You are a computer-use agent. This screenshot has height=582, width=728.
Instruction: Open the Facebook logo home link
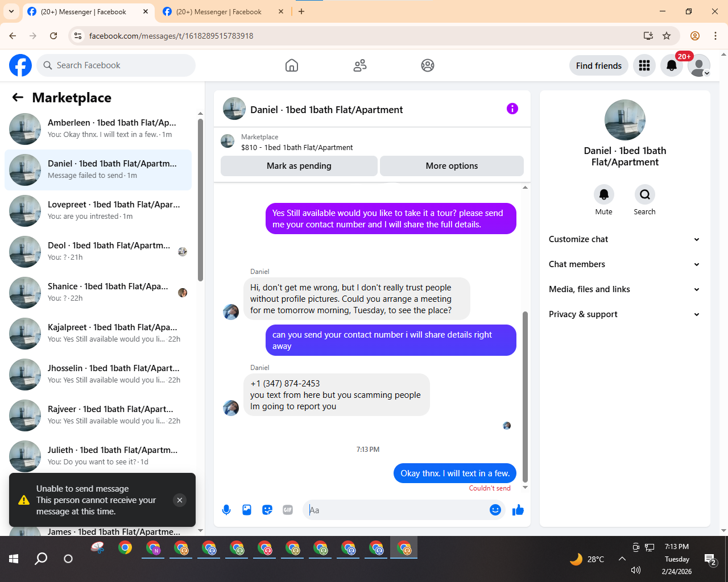[x=20, y=65]
